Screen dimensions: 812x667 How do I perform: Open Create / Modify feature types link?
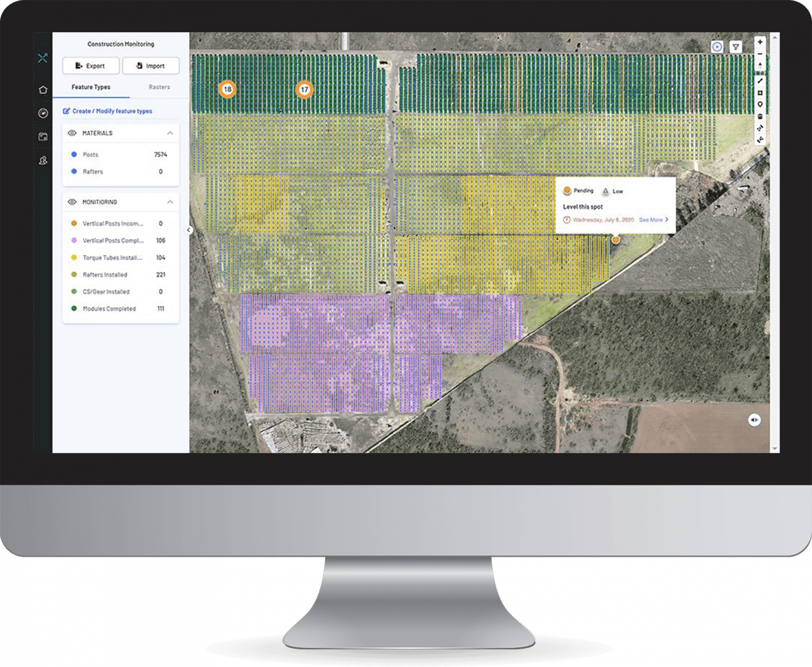pyautogui.click(x=112, y=111)
